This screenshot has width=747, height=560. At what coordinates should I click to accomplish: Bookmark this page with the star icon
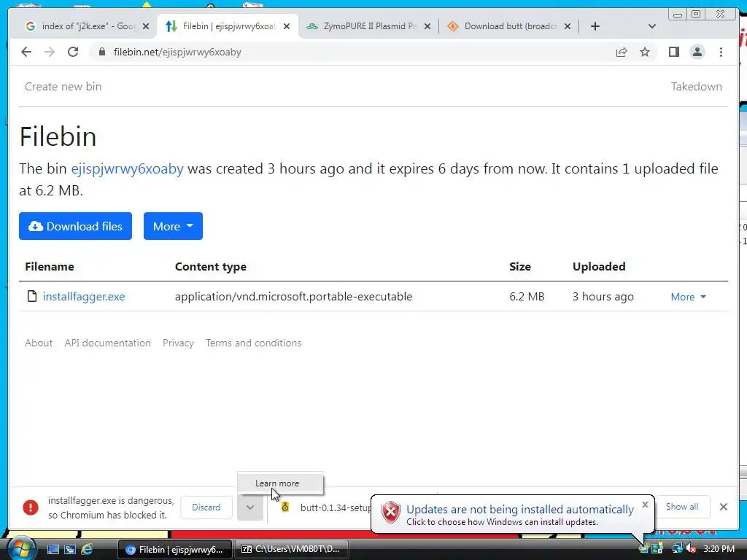coord(645,52)
